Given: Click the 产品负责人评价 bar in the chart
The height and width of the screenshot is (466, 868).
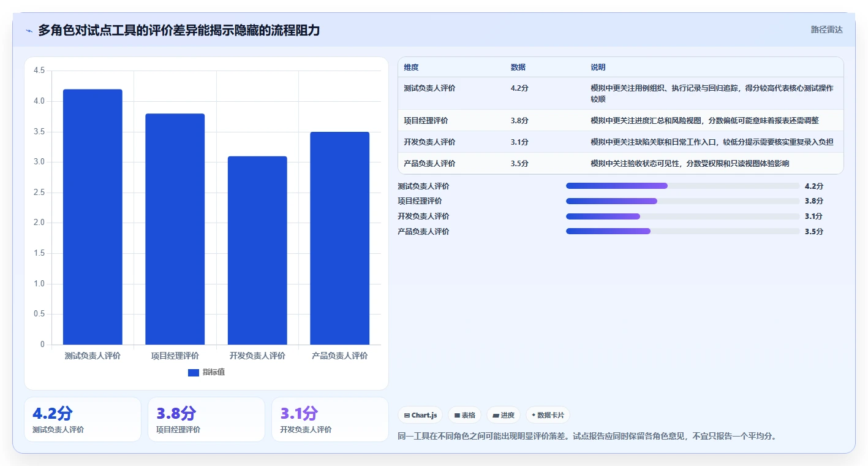Looking at the screenshot, I should (340, 238).
